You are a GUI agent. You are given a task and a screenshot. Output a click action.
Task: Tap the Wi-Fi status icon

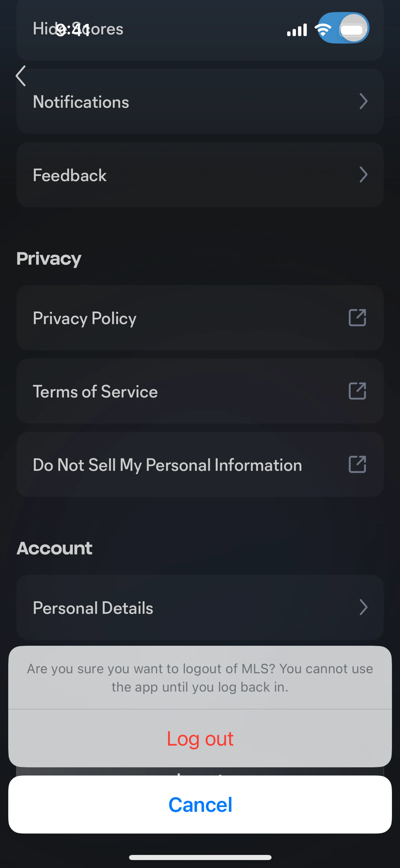[322, 30]
